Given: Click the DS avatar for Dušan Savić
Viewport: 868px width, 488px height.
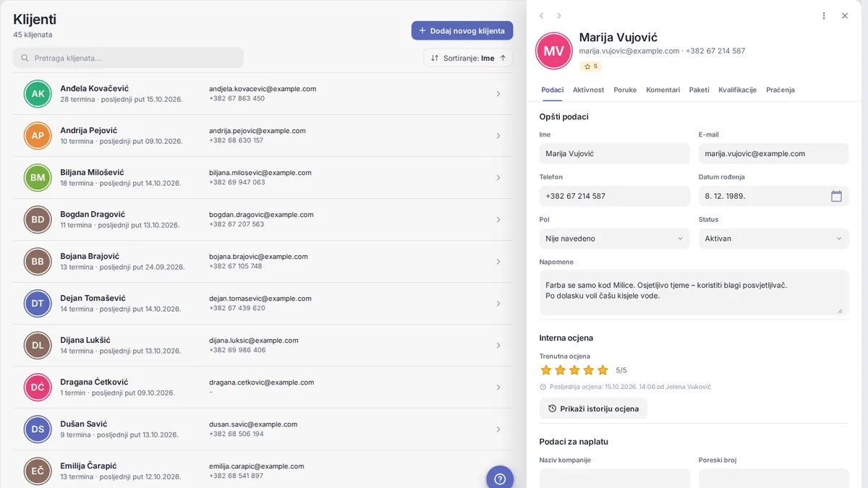Looking at the screenshot, I should pos(38,429).
